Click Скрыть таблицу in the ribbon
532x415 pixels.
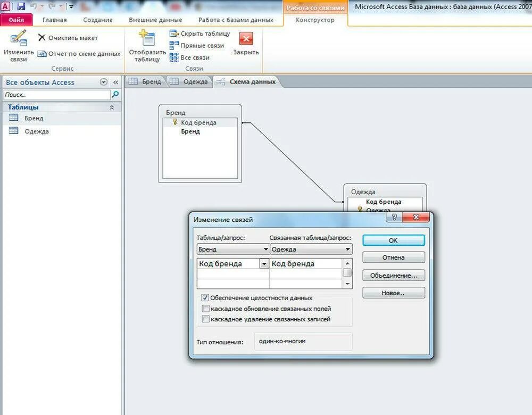(199, 34)
